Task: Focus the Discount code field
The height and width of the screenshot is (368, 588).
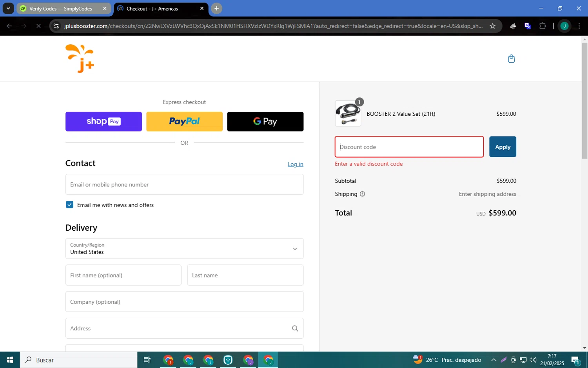Action: tap(409, 147)
